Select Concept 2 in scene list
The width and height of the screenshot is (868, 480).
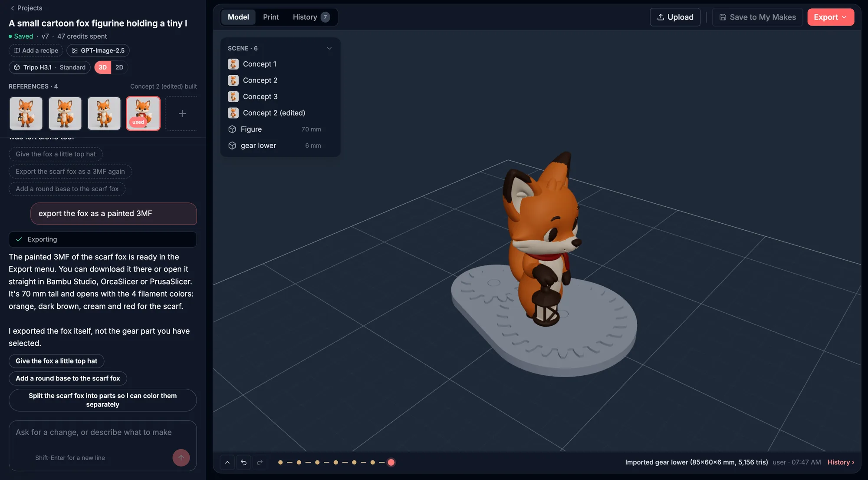[x=280, y=80]
